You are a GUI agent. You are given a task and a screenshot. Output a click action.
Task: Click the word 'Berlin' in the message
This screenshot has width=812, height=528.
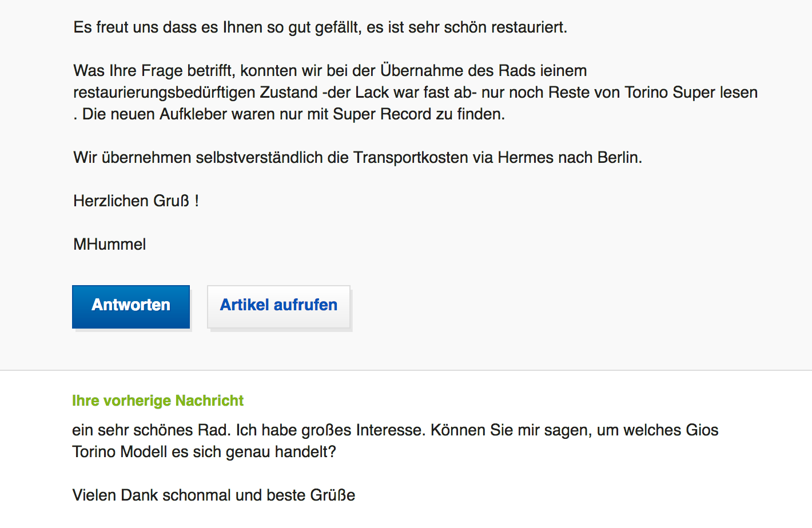618,158
